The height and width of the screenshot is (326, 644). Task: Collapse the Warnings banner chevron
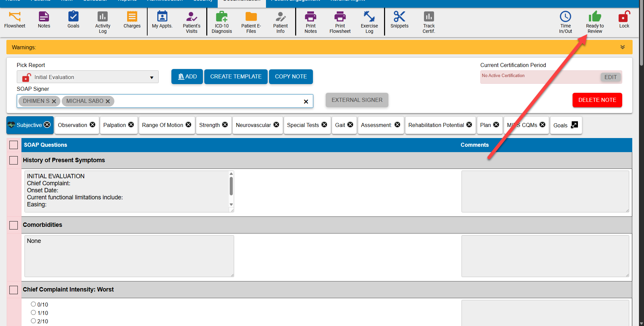[623, 47]
